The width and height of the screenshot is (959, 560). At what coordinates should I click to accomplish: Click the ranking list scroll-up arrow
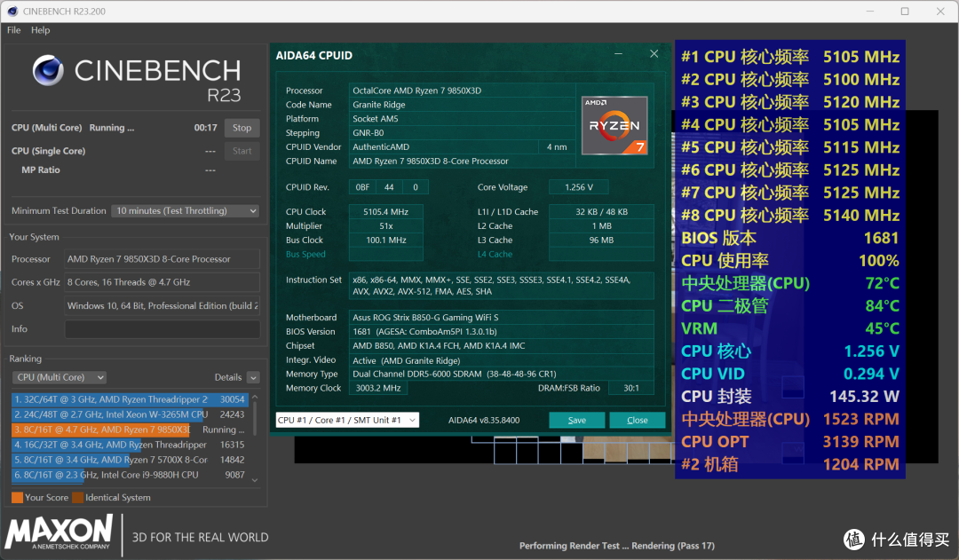tap(255, 398)
